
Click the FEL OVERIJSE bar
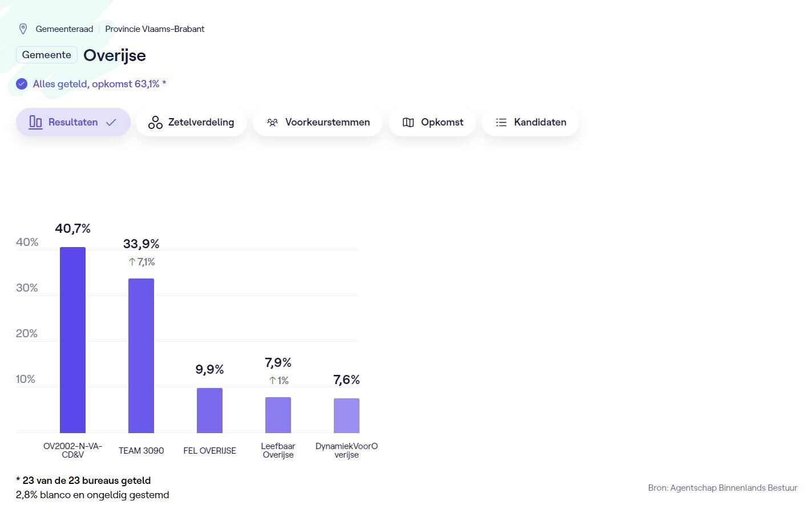pos(209,410)
